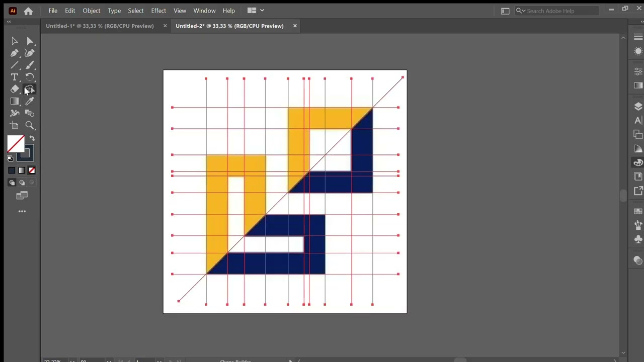The height and width of the screenshot is (362, 644).
Task: Select the Eraser tool
Action: 15,89
